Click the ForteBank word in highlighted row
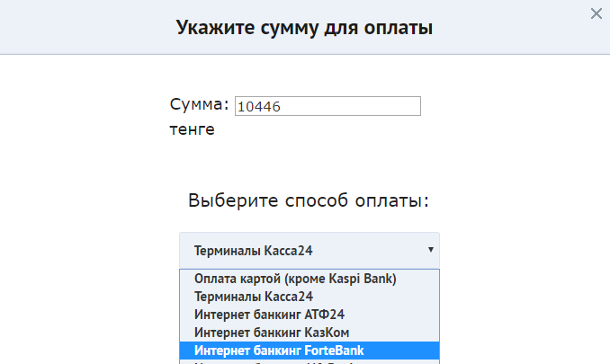Screen dimensions: 610x364 [334, 351]
